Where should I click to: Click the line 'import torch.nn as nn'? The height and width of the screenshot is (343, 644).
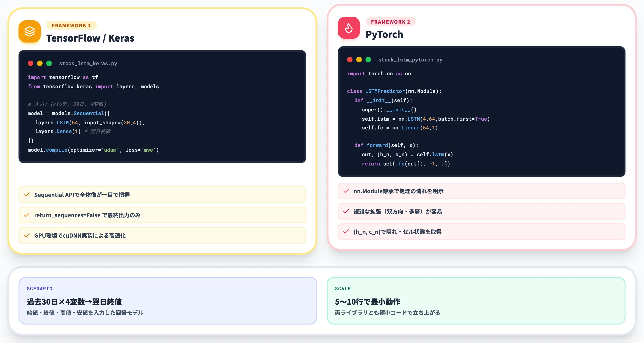click(379, 74)
